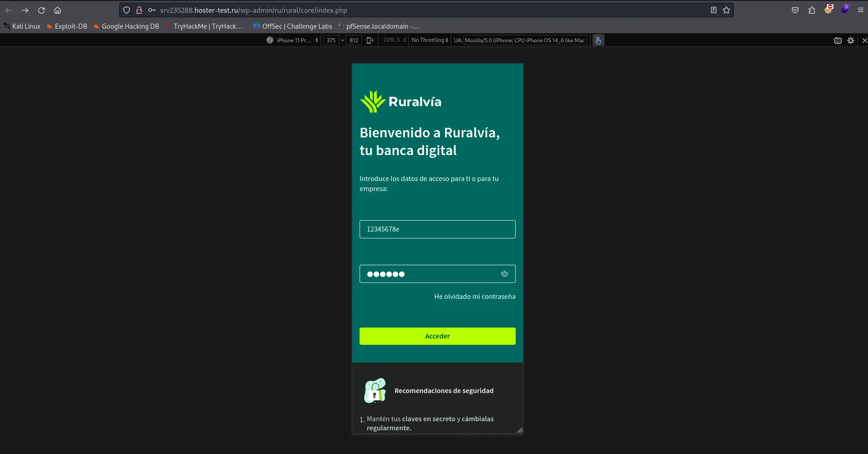Click the user agent text field
This screenshot has width=868, height=454.
tap(525, 40)
